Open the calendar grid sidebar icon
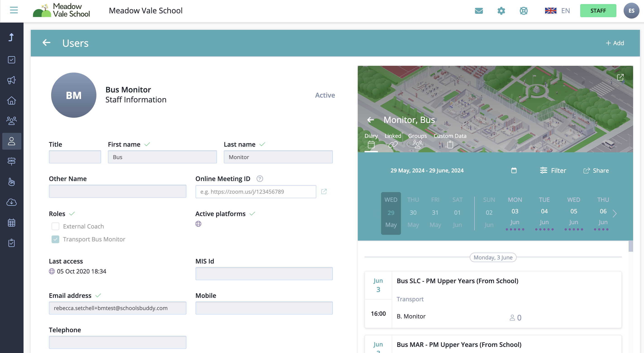Screen dimensions: 644x353 (12, 222)
